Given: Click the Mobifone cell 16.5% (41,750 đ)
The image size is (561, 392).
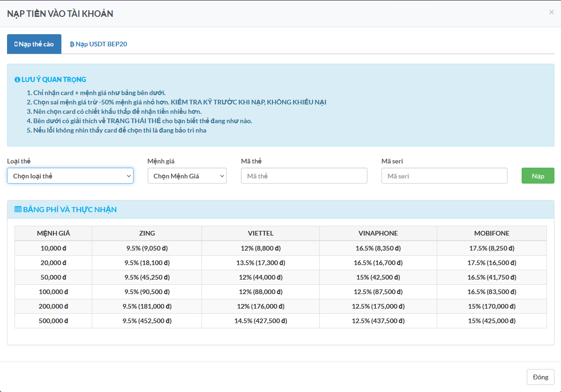Looking at the screenshot, I should coord(492,277).
